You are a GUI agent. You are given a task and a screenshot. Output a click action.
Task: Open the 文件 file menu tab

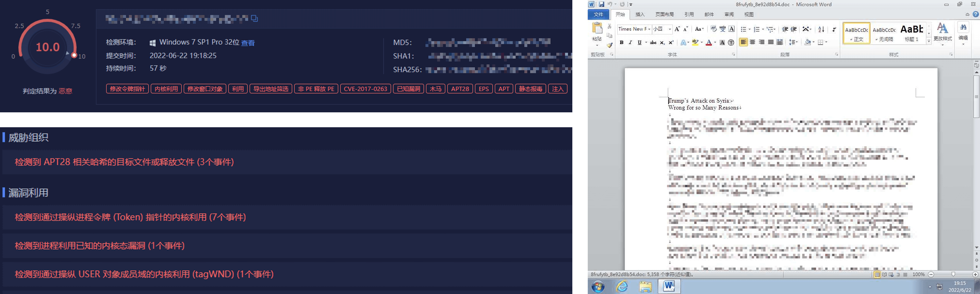pyautogui.click(x=598, y=14)
